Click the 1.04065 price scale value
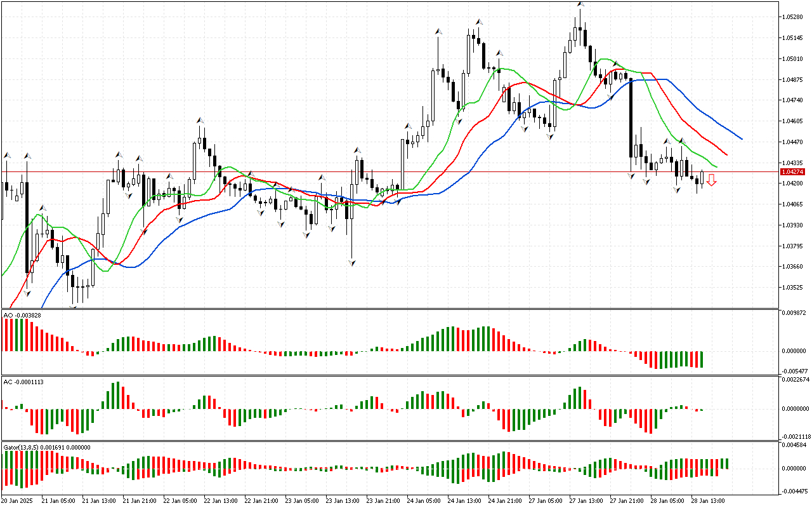 [x=793, y=204]
